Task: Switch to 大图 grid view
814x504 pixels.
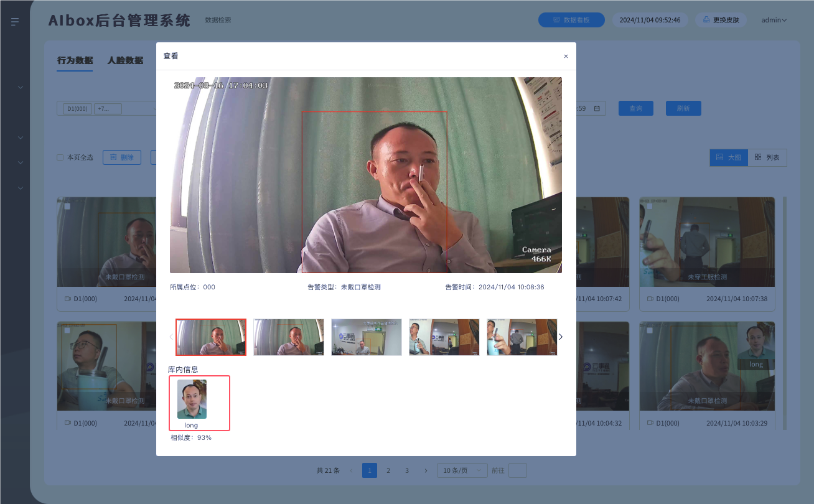Action: [728, 157]
